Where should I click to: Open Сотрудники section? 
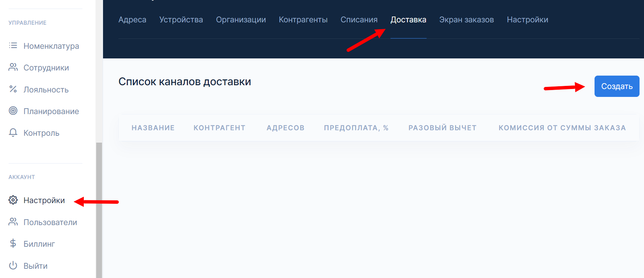[46, 68]
